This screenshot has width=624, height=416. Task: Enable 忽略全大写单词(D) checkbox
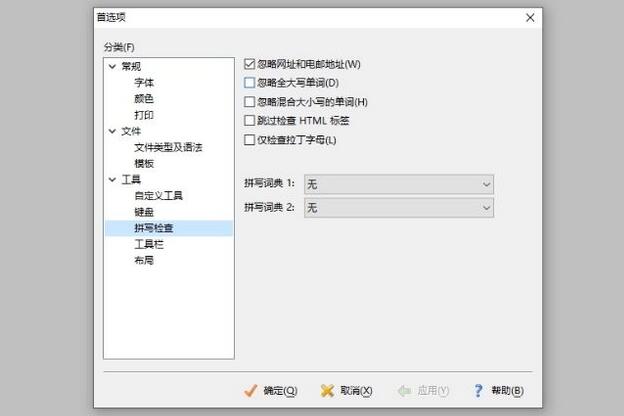[x=250, y=83]
